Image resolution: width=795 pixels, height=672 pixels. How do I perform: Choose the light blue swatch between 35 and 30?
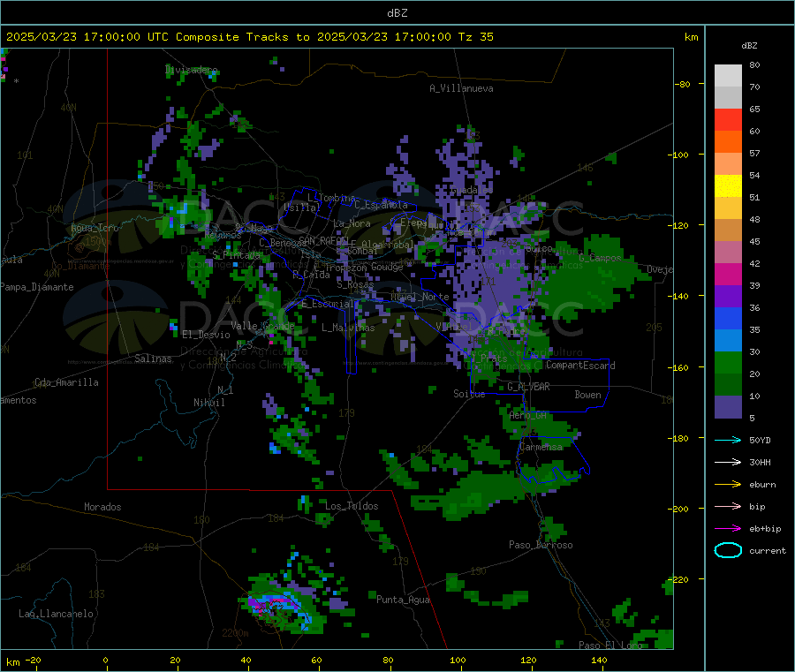[728, 341]
